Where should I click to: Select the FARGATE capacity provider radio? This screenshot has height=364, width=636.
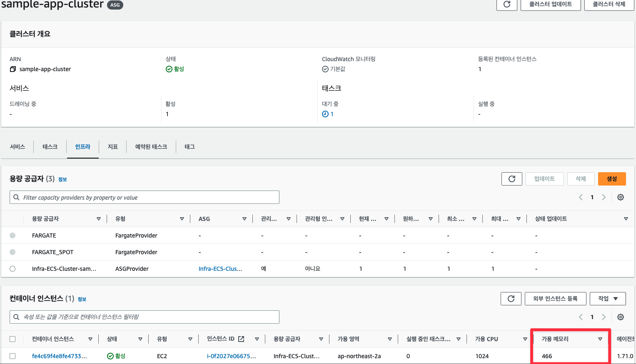coord(12,235)
